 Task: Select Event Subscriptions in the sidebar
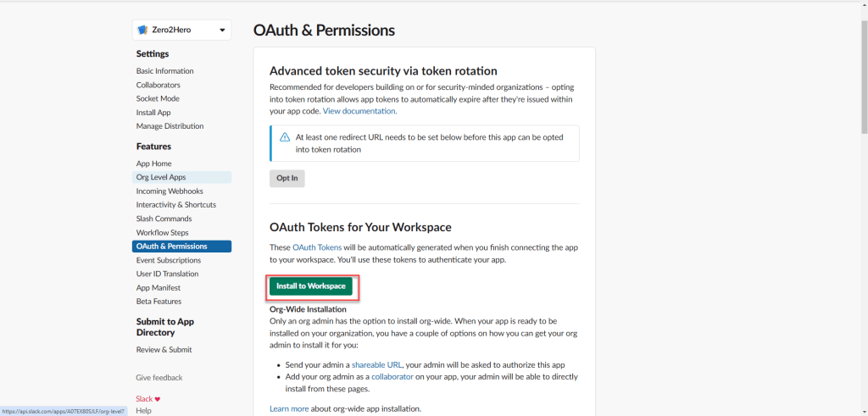169,260
